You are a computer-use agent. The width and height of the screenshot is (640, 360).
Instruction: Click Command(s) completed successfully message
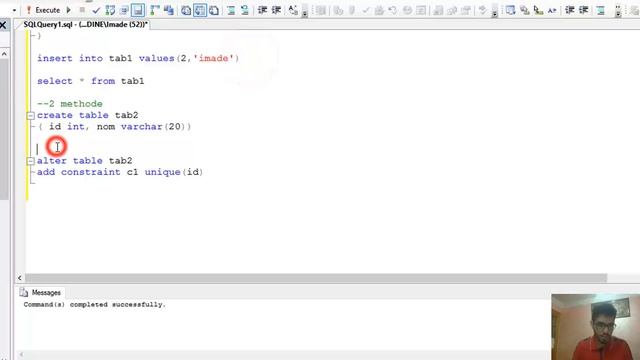(95, 304)
